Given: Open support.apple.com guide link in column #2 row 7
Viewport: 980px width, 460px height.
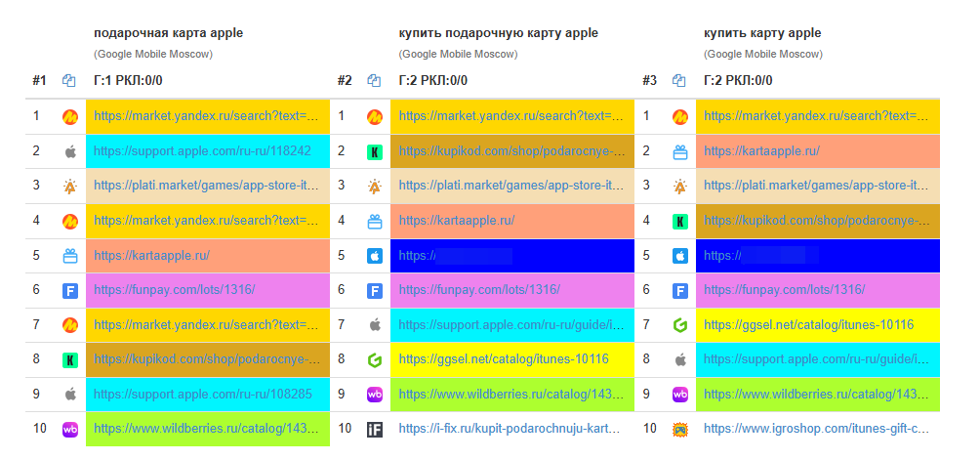Looking at the screenshot, I should click(511, 324).
